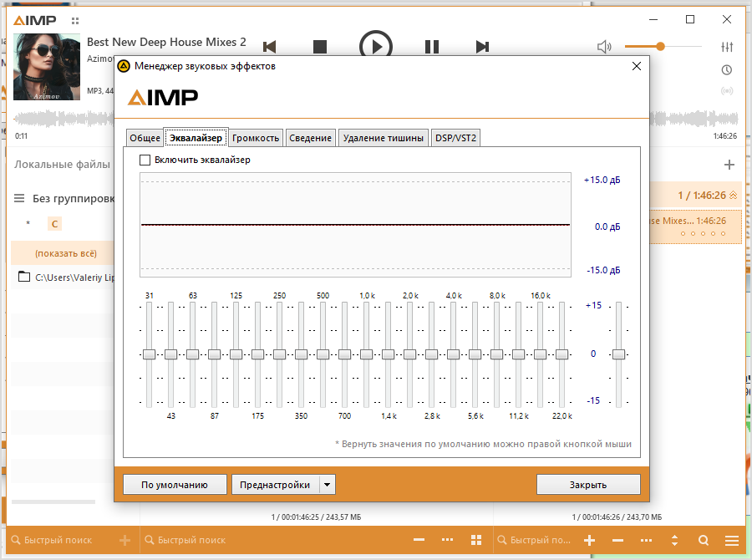Pause the current track

coord(431,47)
